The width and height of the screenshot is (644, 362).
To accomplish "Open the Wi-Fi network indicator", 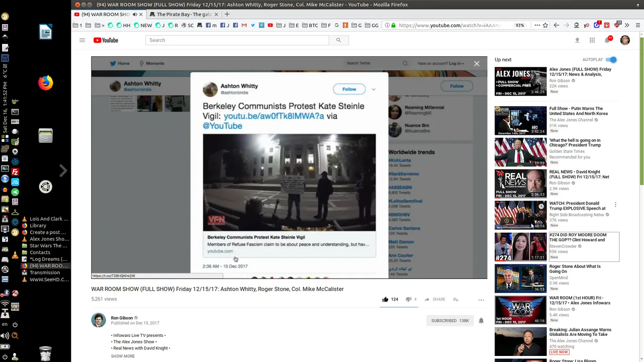I will pos(5,305).
